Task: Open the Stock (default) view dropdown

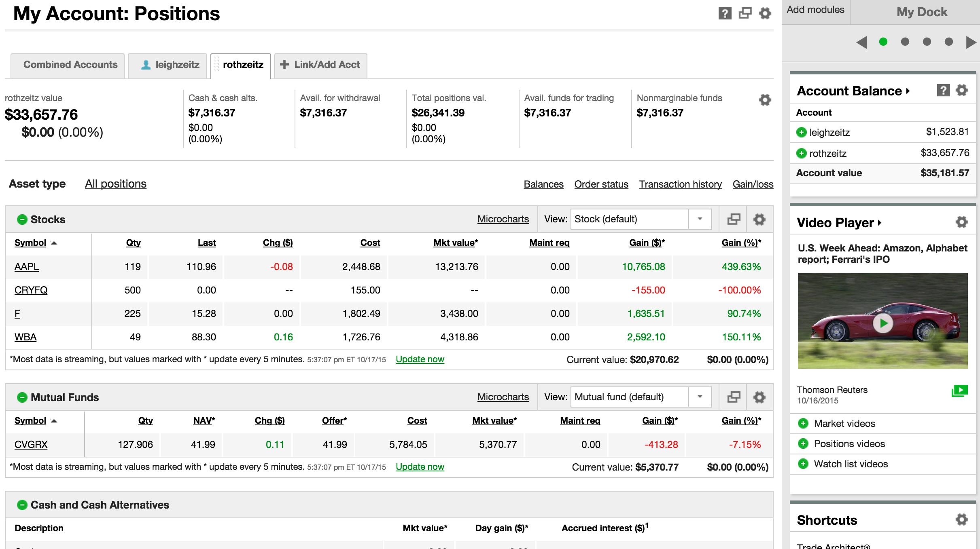Action: click(x=700, y=219)
